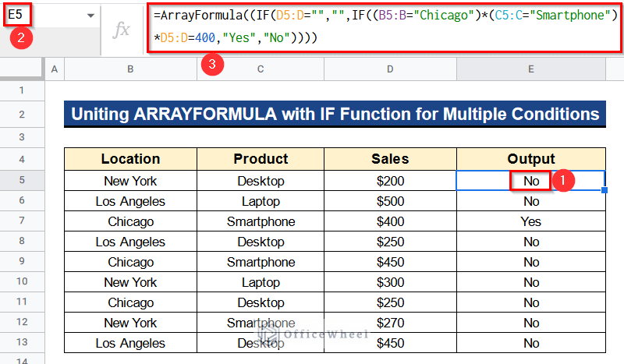Viewport: 624px width, 364px height.
Task: Click 'Desktop' cell in row 5
Action: [261, 181]
